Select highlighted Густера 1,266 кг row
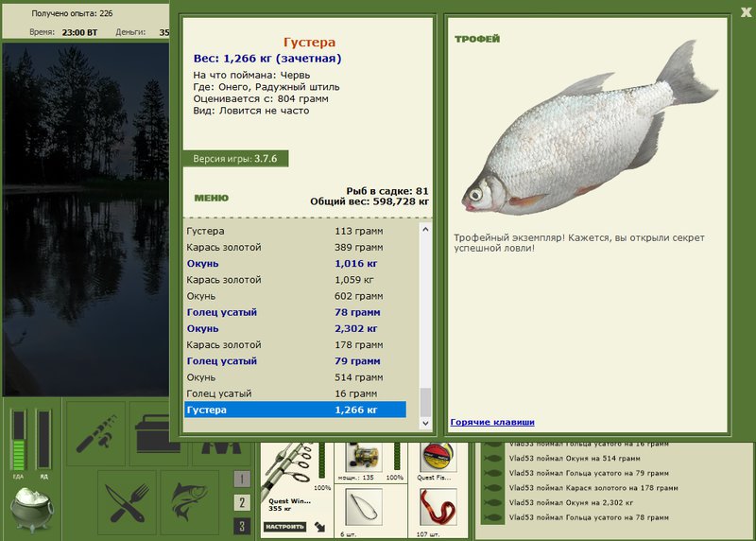 click(295, 410)
